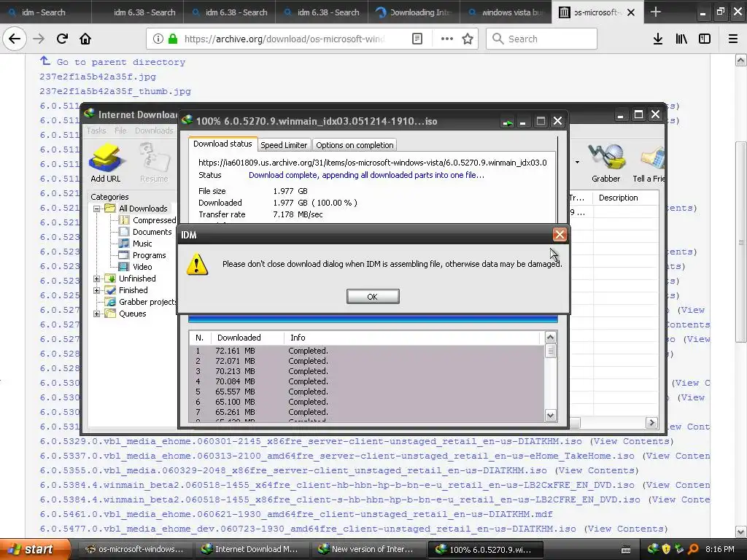Click the magnifier icon in system tray
The height and width of the screenshot is (560, 747).
click(x=693, y=549)
